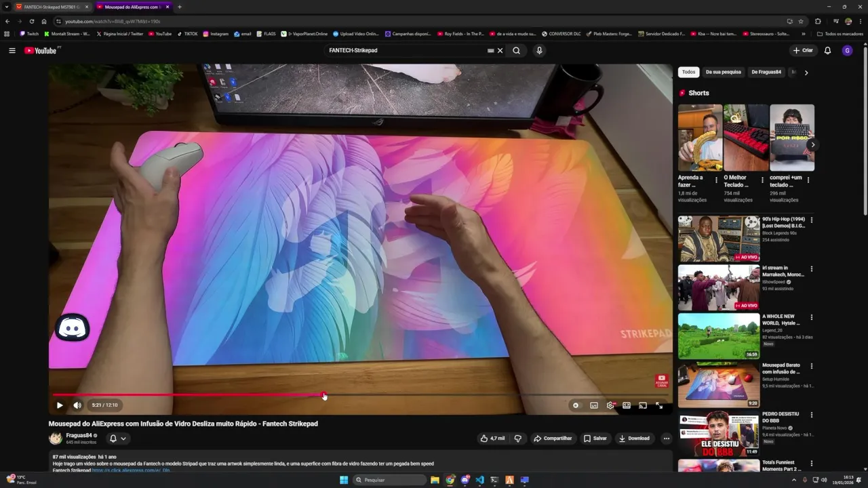Clear the search box with the X icon
The width and height of the screenshot is (868, 488).
500,50
